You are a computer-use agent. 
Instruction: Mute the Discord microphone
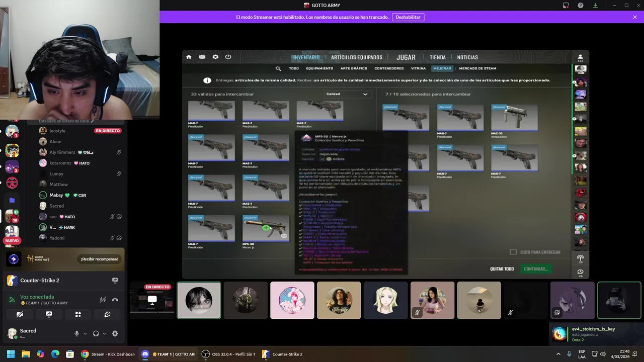(x=77, y=333)
